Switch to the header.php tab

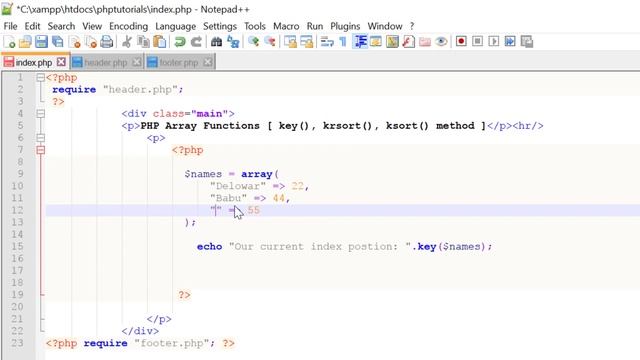tap(106, 62)
